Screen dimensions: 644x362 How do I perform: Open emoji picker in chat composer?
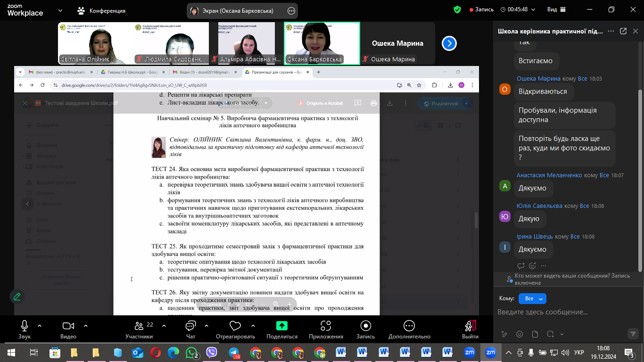point(520,334)
